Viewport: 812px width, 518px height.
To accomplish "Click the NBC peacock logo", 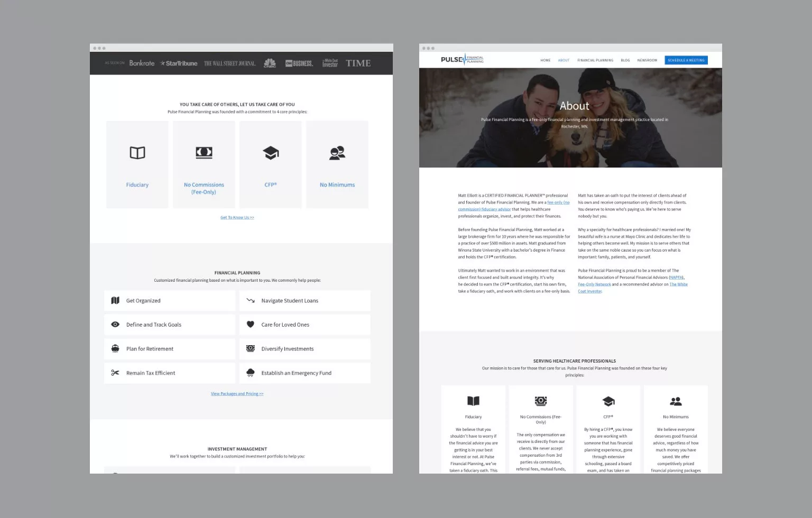I will coord(270,63).
